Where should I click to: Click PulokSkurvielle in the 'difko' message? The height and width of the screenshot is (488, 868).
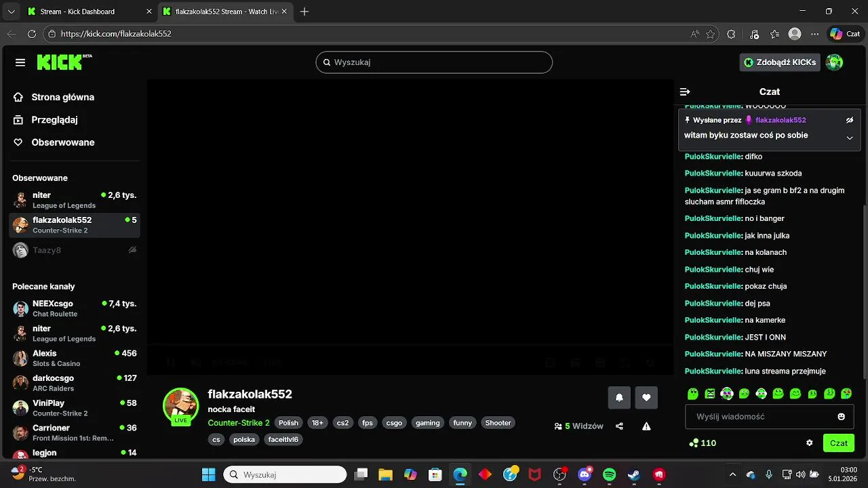click(713, 157)
